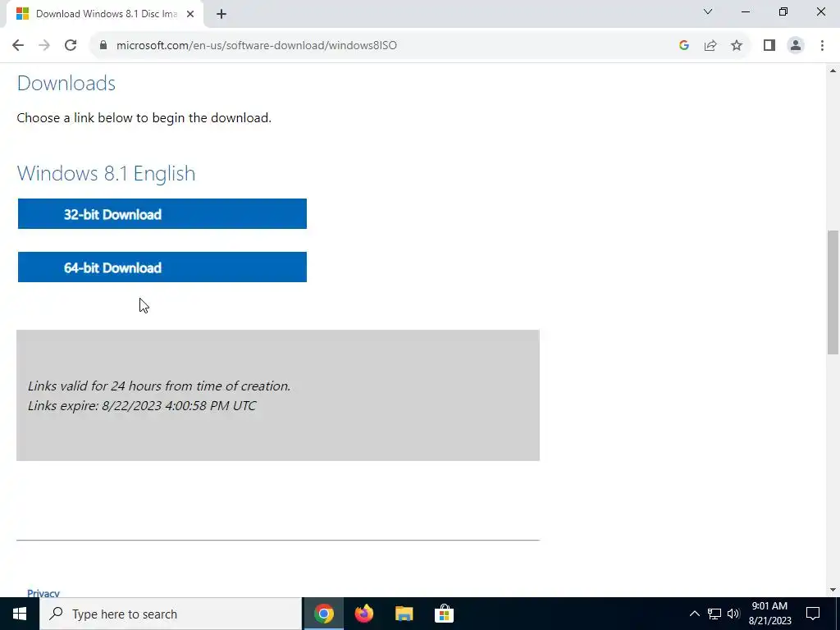Open Chrome side panel
This screenshot has height=630, width=840.
click(x=769, y=45)
